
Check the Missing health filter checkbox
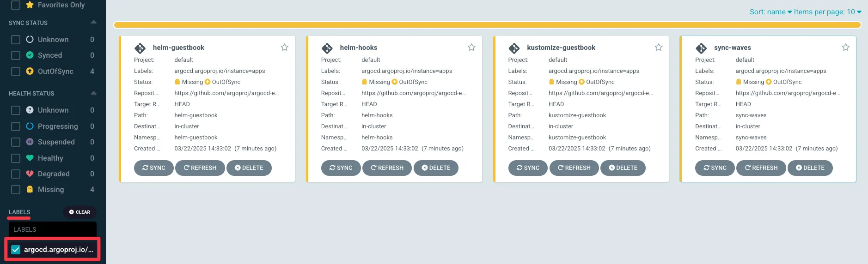pyautogui.click(x=16, y=190)
